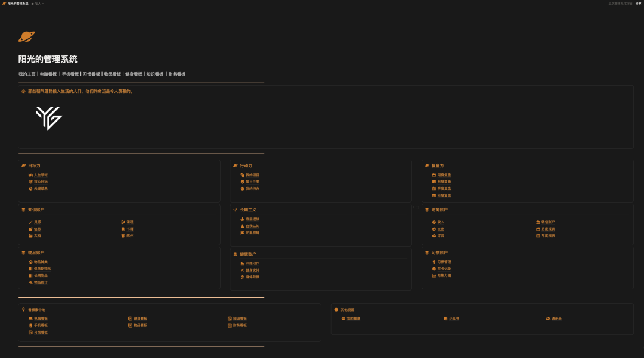
Task: Open 物品看板 in the top navigation row
Action: pyautogui.click(x=113, y=74)
